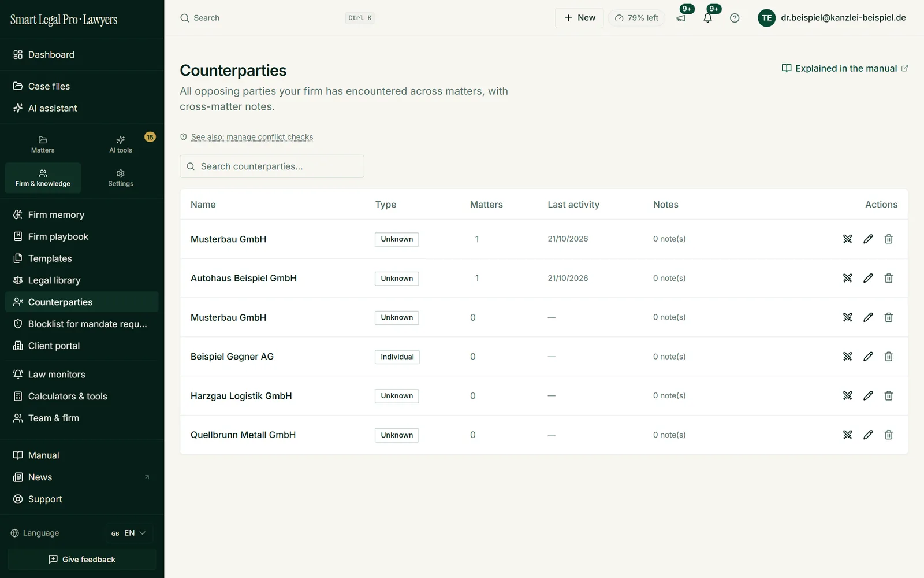The image size is (924, 578).
Task: Open the AI assistant sidebar item
Action: coord(82,108)
